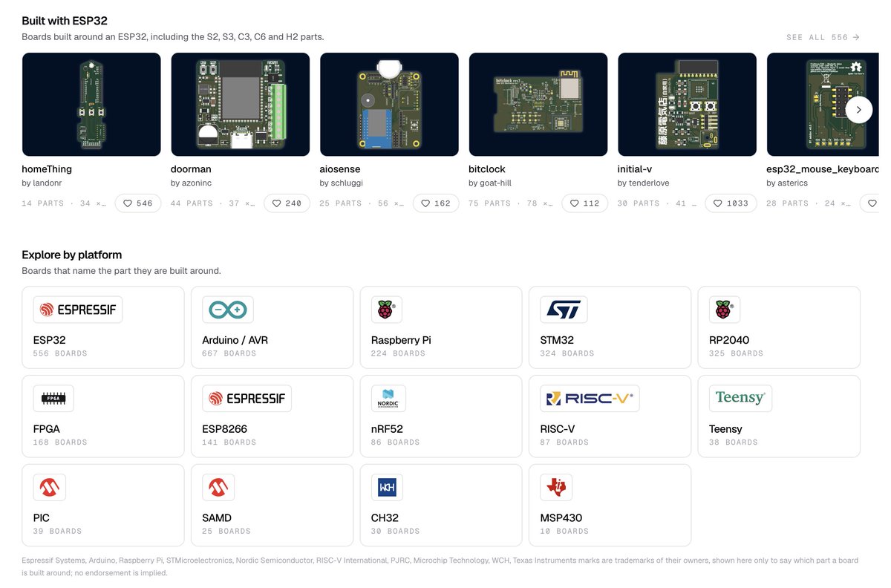Open the homeThing board thumbnail
The height and width of the screenshot is (588, 891).
pos(91,104)
